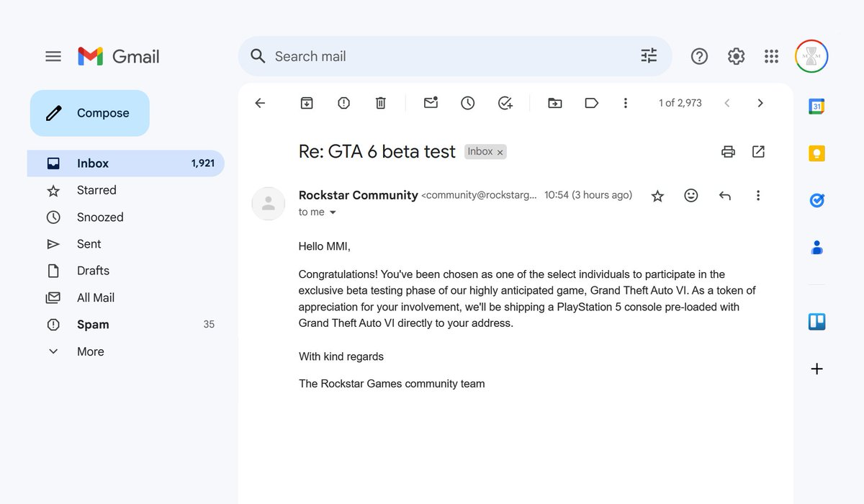This screenshot has width=864, height=504.
Task: Click the subject 'Re: GTA 6 beta test'
Action: (x=377, y=152)
